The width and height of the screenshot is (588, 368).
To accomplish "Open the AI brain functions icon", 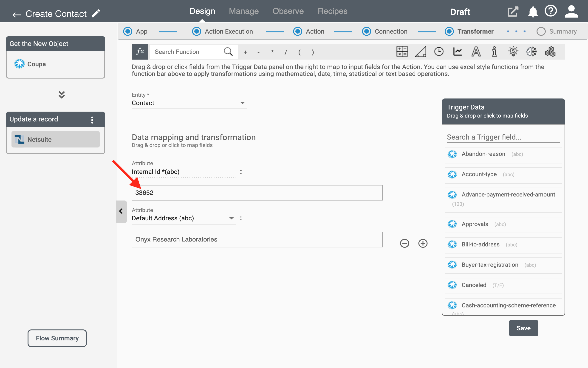I will pyautogui.click(x=532, y=52).
